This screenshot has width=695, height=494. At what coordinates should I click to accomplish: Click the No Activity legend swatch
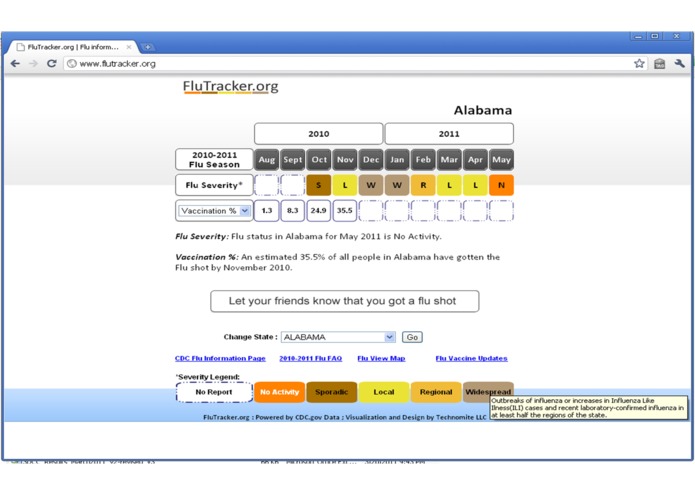click(x=279, y=392)
